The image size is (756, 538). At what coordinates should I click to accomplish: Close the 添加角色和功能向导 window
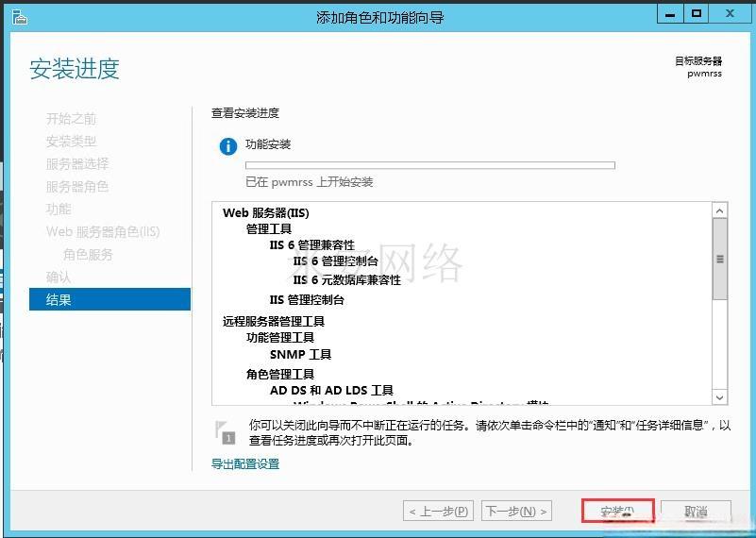pos(730,14)
